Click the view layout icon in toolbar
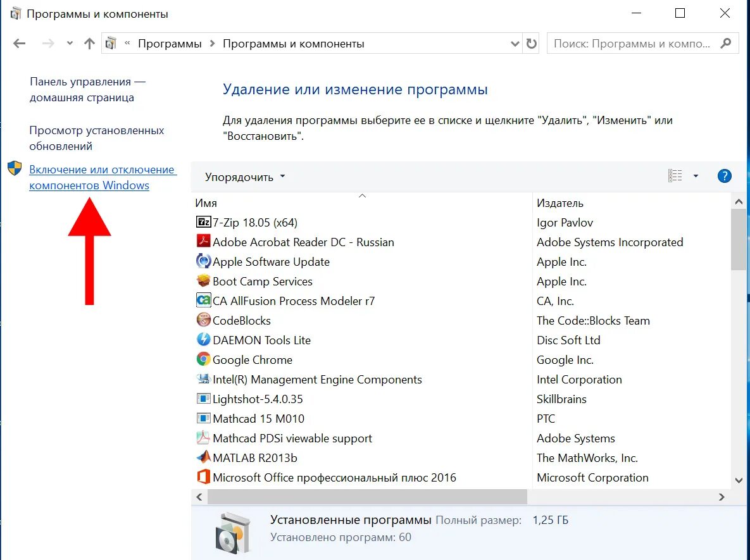The height and width of the screenshot is (560, 750). tap(675, 176)
